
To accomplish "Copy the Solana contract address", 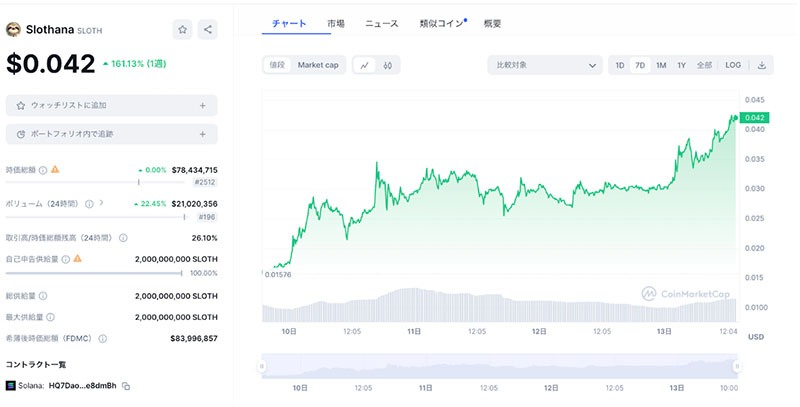I will [x=126, y=386].
